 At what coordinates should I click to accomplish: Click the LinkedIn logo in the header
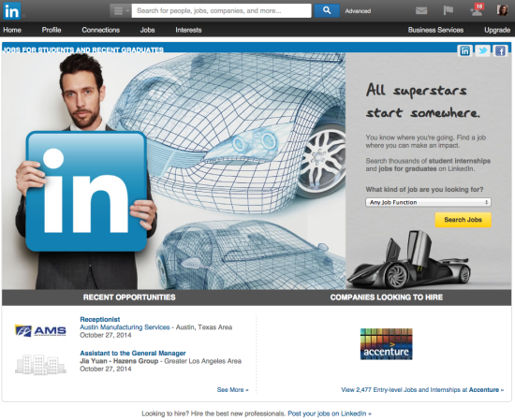[x=12, y=11]
